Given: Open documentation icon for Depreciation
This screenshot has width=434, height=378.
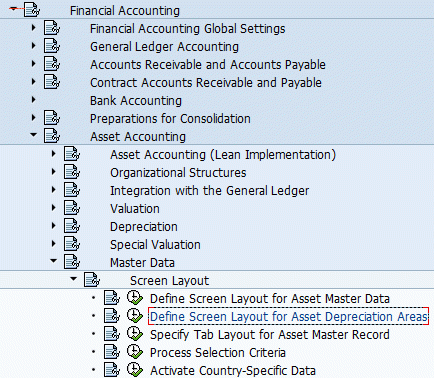Looking at the screenshot, I should 72,226.
